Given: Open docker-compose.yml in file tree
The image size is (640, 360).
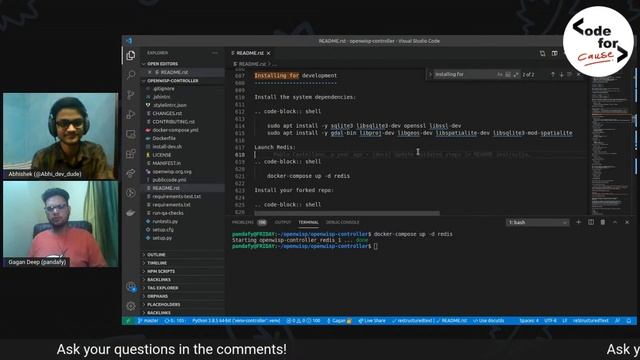Looking at the screenshot, I should tap(176, 130).
